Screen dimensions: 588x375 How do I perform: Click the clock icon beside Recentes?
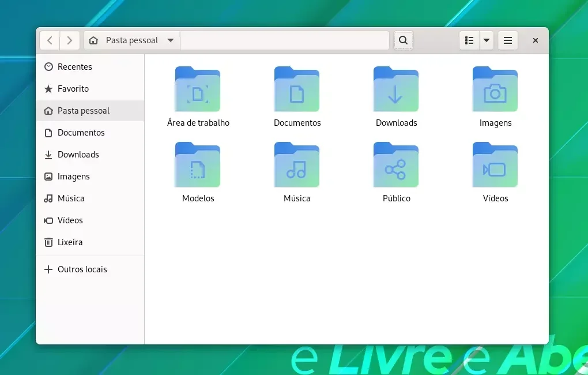(48, 67)
